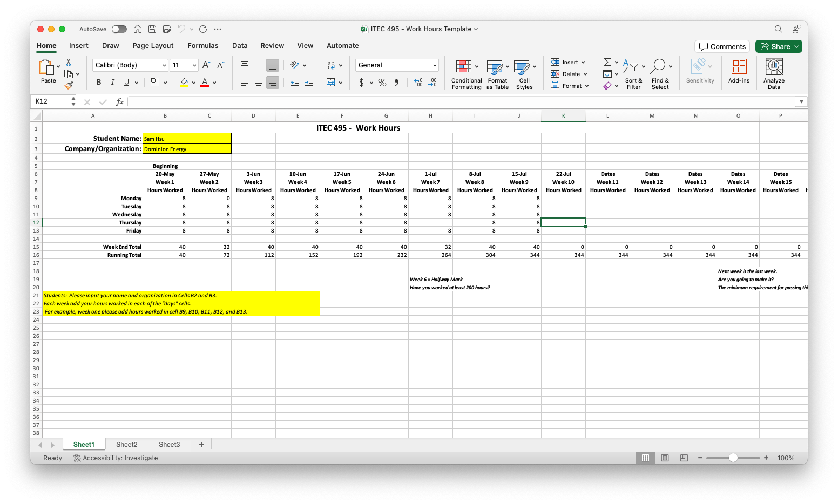This screenshot has width=838, height=504.
Task: Click the Conditional Formatting icon
Action: (x=464, y=67)
